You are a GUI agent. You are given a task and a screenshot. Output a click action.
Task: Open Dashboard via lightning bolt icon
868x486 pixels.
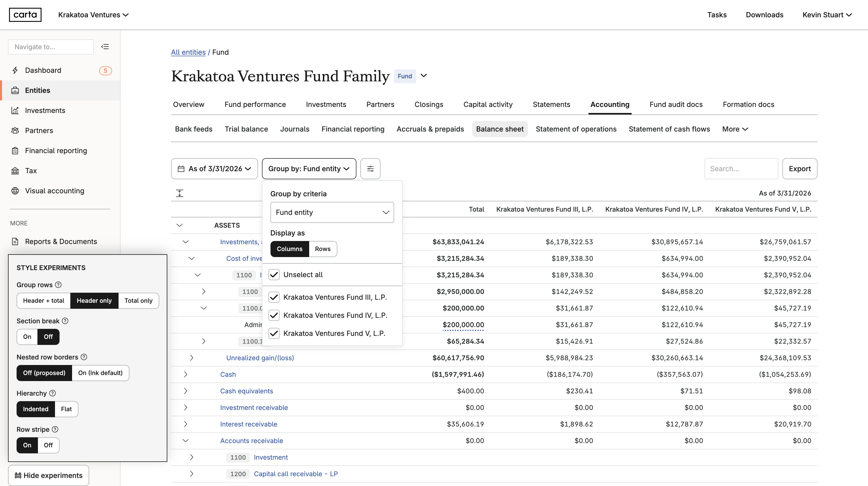[15, 70]
